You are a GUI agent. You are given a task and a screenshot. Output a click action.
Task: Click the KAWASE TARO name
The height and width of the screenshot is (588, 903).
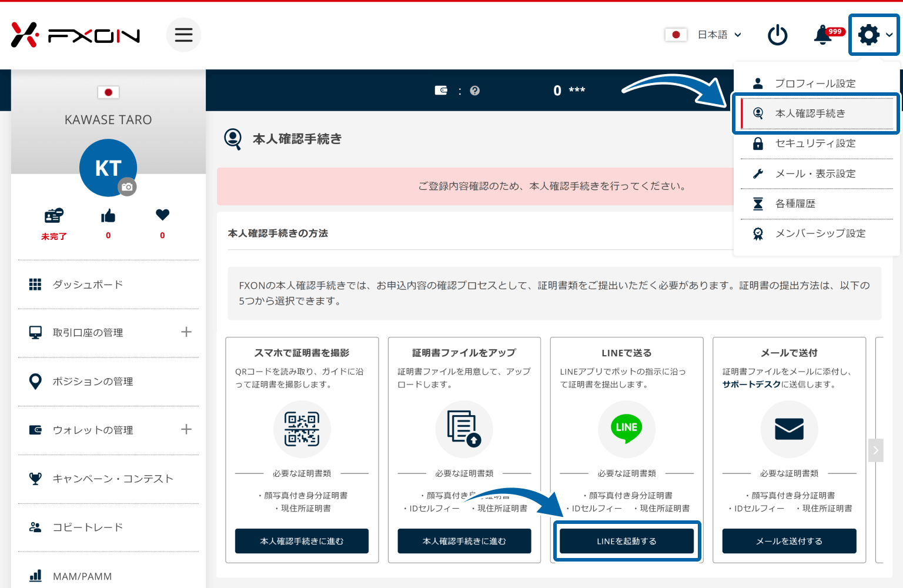pyautogui.click(x=108, y=120)
